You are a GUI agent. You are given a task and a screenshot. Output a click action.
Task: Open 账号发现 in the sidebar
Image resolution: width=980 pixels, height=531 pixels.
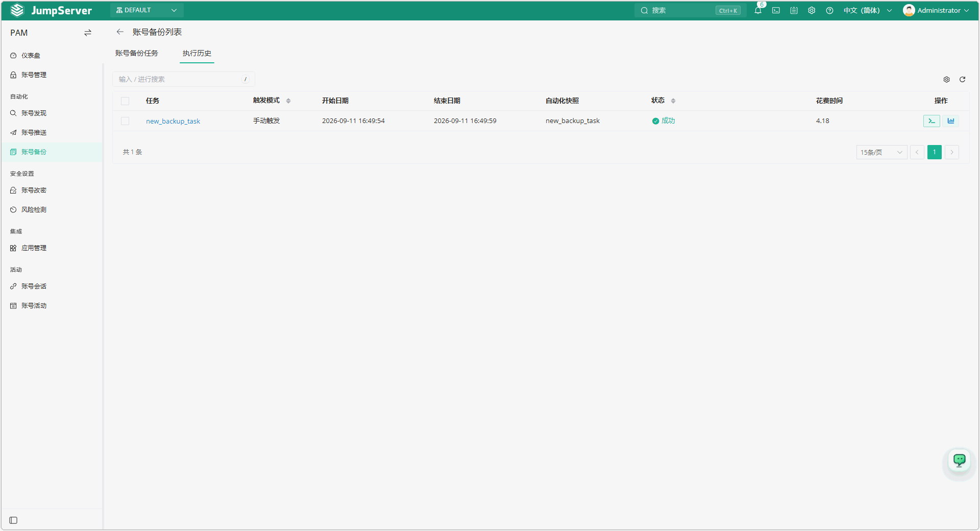point(52,113)
